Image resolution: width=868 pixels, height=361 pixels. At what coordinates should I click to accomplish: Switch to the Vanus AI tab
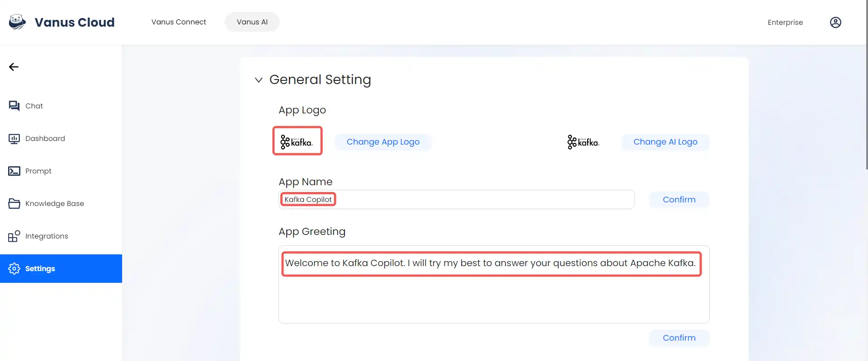[x=252, y=22]
